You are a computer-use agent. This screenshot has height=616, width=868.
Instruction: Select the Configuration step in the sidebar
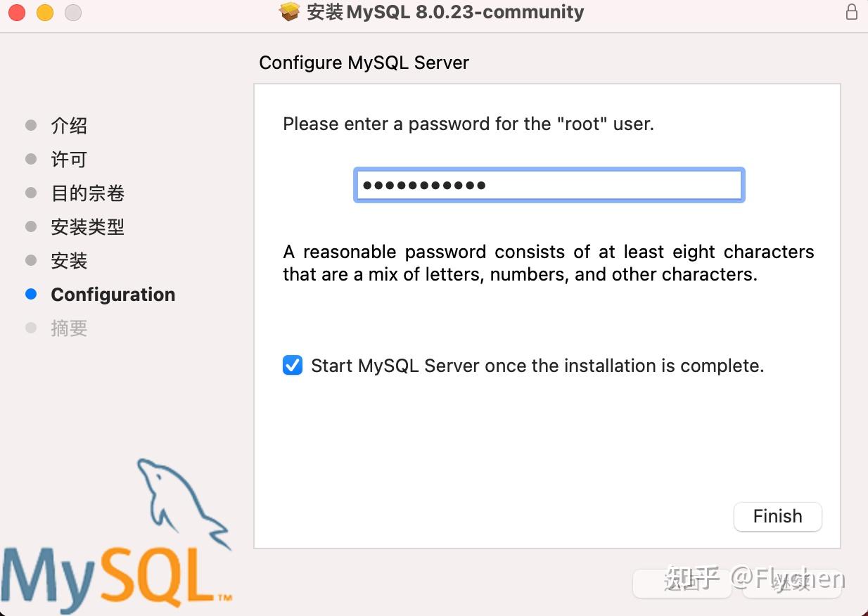pos(113,294)
